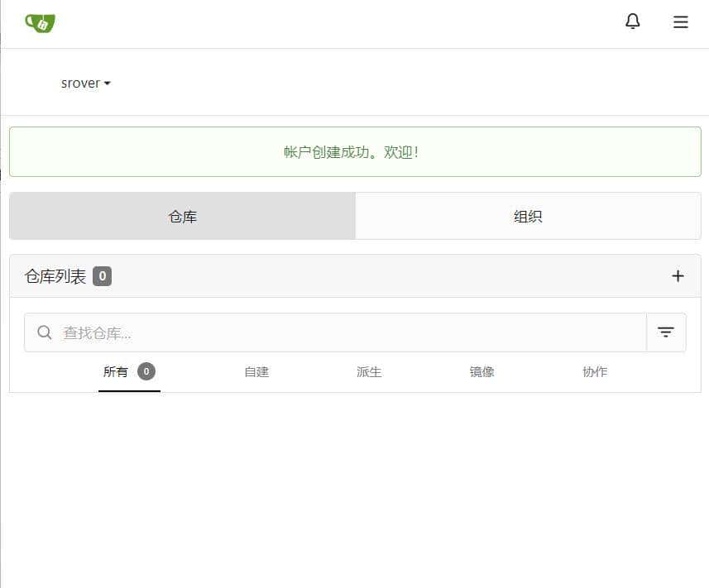Image resolution: width=709 pixels, height=588 pixels.
Task: Create a new repository with the plus icon
Action: pyautogui.click(x=678, y=275)
